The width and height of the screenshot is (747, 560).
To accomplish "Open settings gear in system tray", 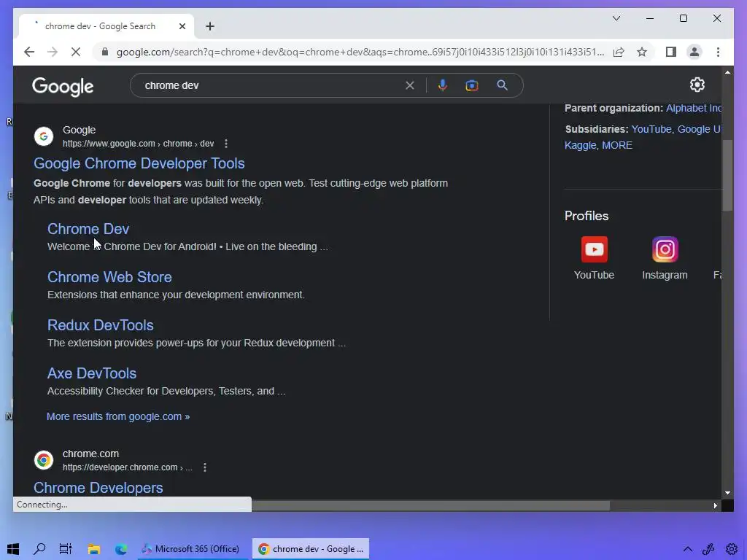I will click(732, 549).
